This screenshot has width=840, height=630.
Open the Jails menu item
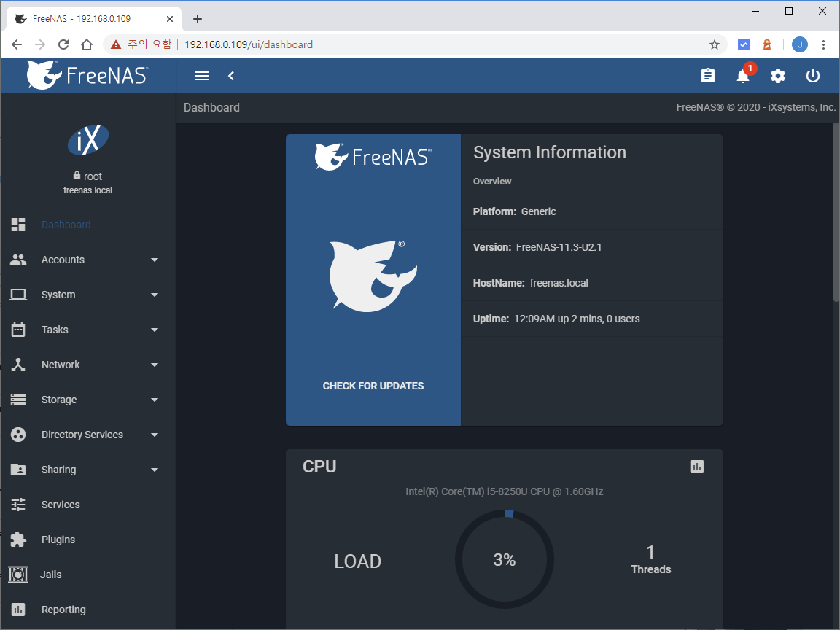pos(51,575)
